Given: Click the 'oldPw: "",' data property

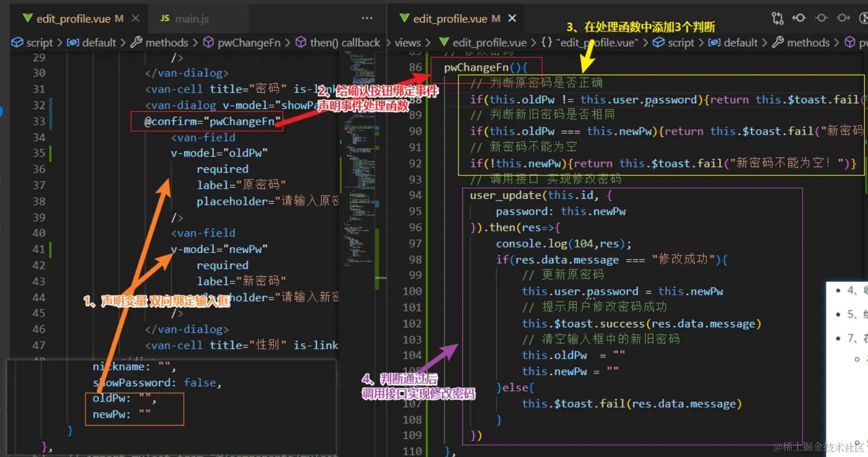Looking at the screenshot, I should click(x=125, y=398).
